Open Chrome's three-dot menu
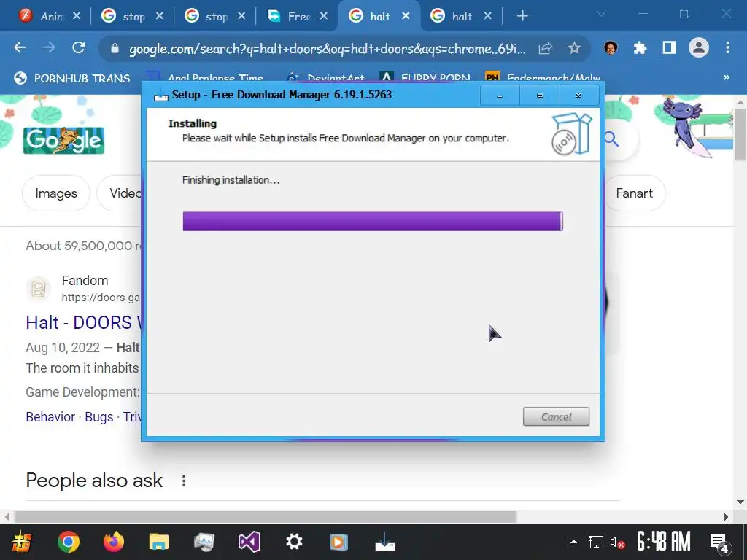Screen dimensions: 747x560 point(727,47)
